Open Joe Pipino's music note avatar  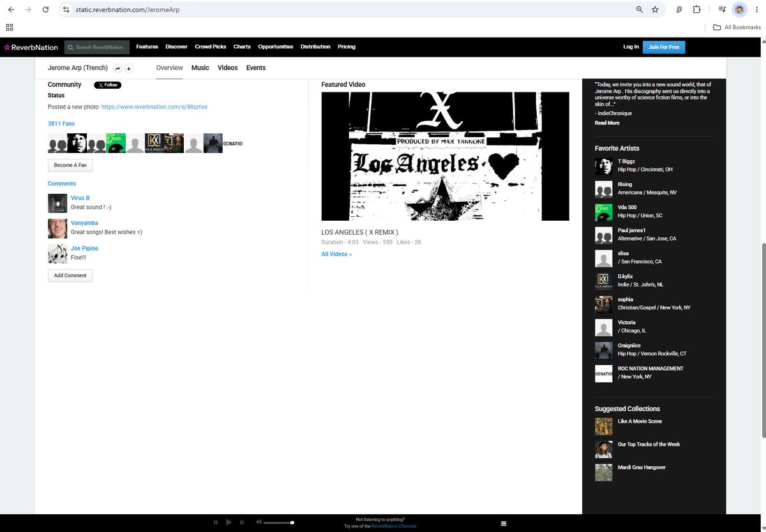click(x=57, y=254)
